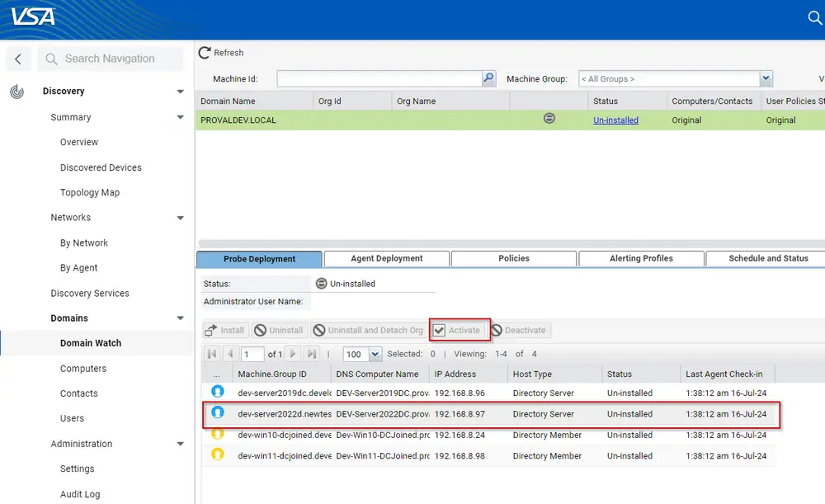Sort by Host Type column header
Viewport: 825px width, 504px height.
(532, 374)
